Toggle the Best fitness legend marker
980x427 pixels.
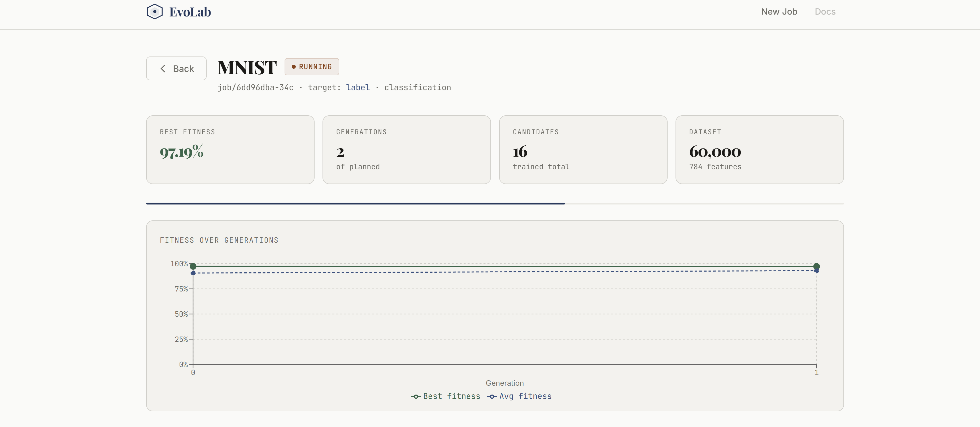click(416, 397)
